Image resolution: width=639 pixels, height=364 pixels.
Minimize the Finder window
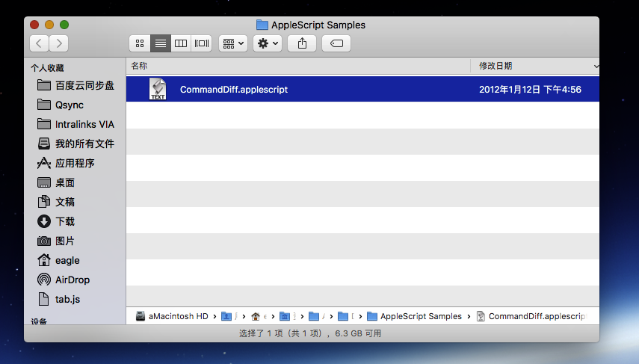click(49, 25)
